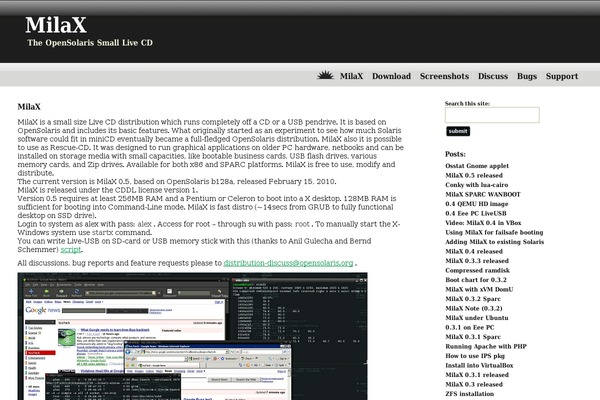This screenshot has height=400, width=600.
Task: Open the Video: MilaX 0.4 in VBox post
Action: (x=483, y=223)
